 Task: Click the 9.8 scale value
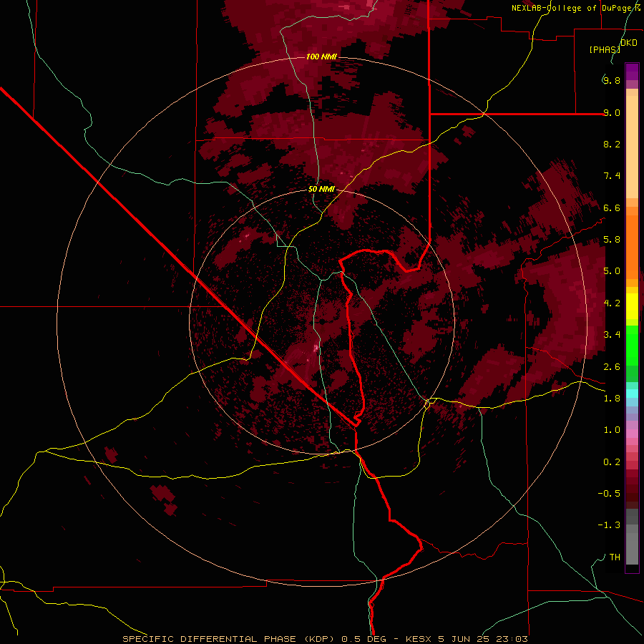point(612,80)
